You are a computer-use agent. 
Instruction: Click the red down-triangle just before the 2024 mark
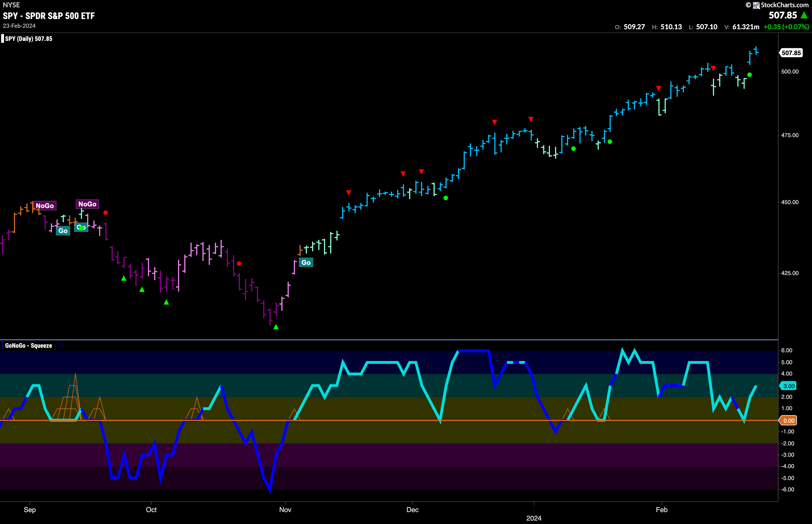click(x=531, y=119)
